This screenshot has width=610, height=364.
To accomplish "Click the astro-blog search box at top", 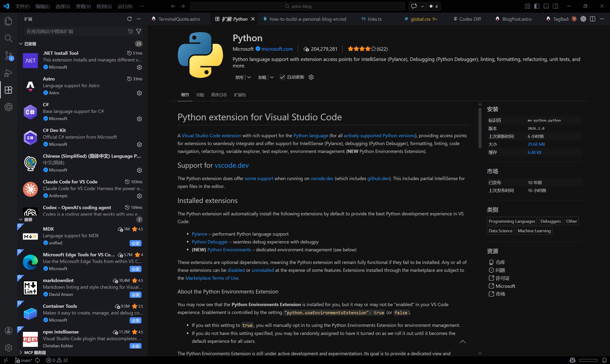I will [x=298, y=6].
